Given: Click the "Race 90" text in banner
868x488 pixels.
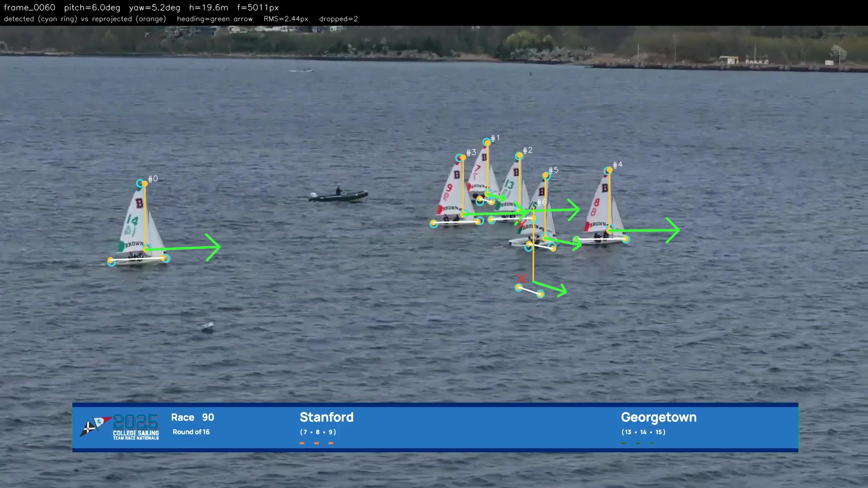Looking at the screenshot, I should tap(193, 418).
